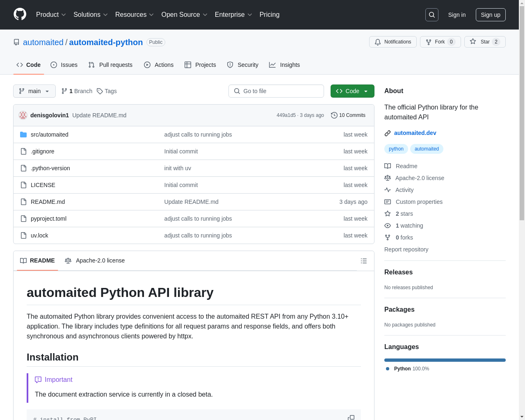Click the src/automaited folder icon
The image size is (525, 420).
point(23,135)
